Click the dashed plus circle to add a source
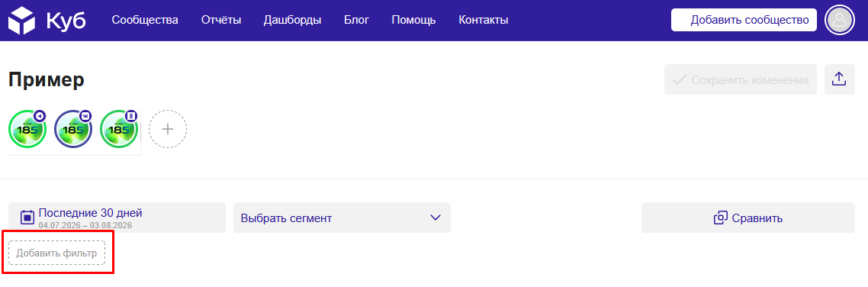The image size is (868, 287). coord(168,129)
